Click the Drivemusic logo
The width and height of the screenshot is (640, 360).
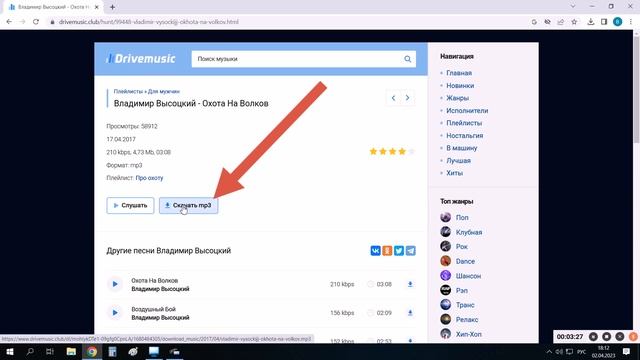[140, 59]
